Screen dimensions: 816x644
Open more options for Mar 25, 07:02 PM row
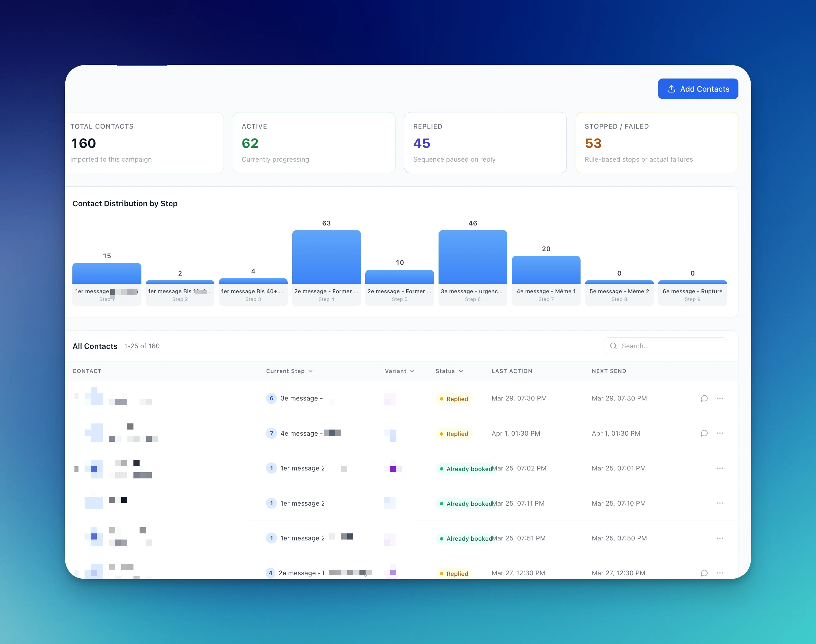tap(719, 468)
